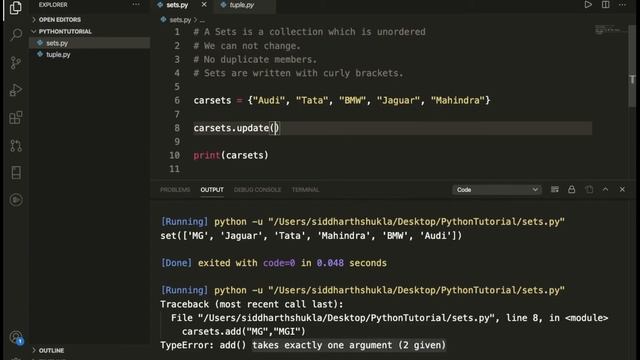Image resolution: width=640 pixels, height=360 pixels.
Task: Open editor More Actions ellipsis
Action: [x=622, y=4]
